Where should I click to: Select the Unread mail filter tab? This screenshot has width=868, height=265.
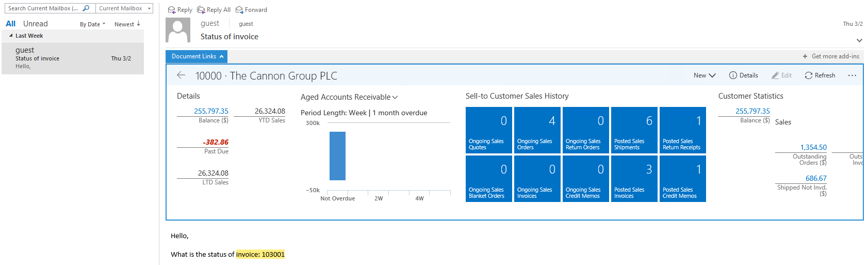36,24
